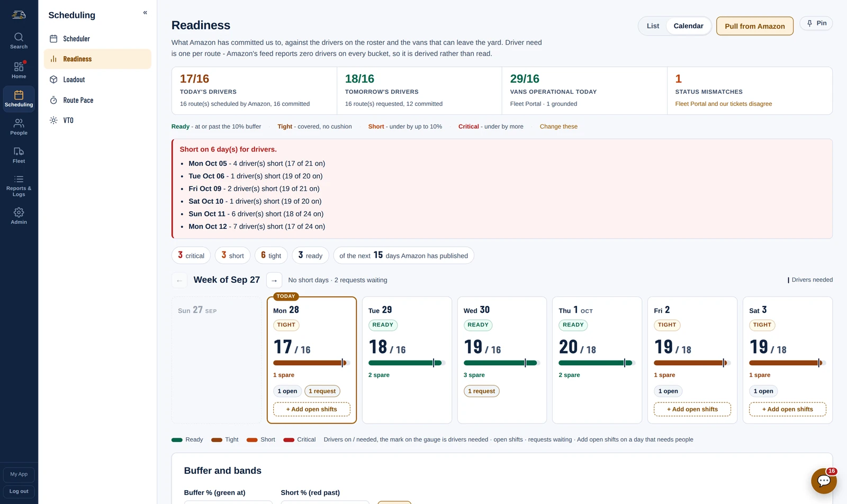Screen dimensions: 847x504
Task: Click the Mon Oct 05 short day entry
Action: (257, 164)
